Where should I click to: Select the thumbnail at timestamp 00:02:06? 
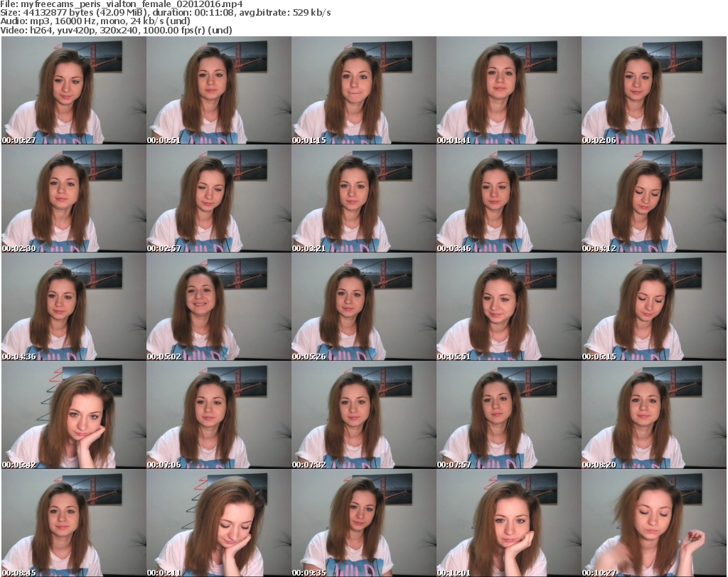[654, 90]
